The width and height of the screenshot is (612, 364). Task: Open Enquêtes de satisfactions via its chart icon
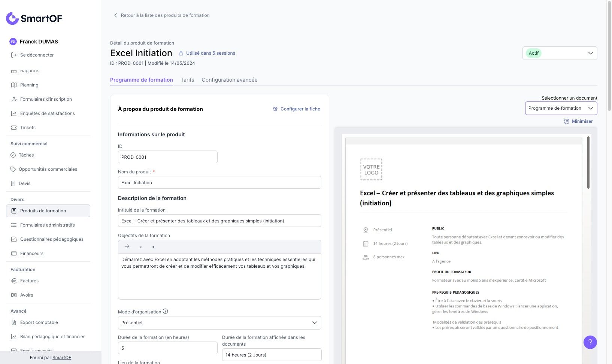14,113
